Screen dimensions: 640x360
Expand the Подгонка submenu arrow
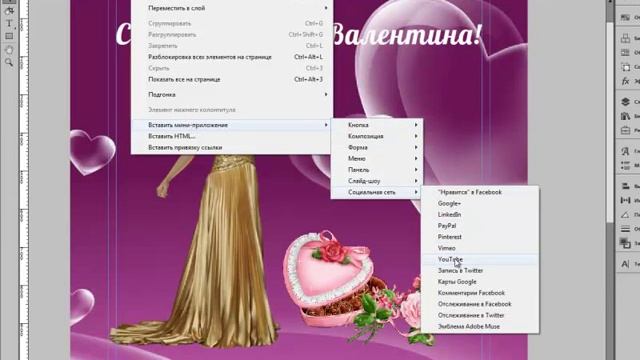coord(326,94)
